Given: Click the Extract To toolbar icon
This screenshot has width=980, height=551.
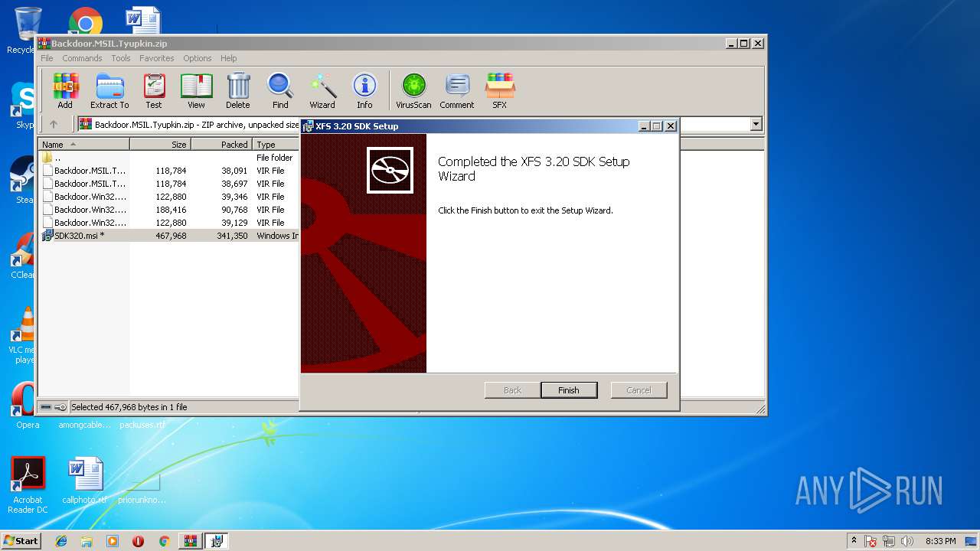Looking at the screenshot, I should [109, 91].
